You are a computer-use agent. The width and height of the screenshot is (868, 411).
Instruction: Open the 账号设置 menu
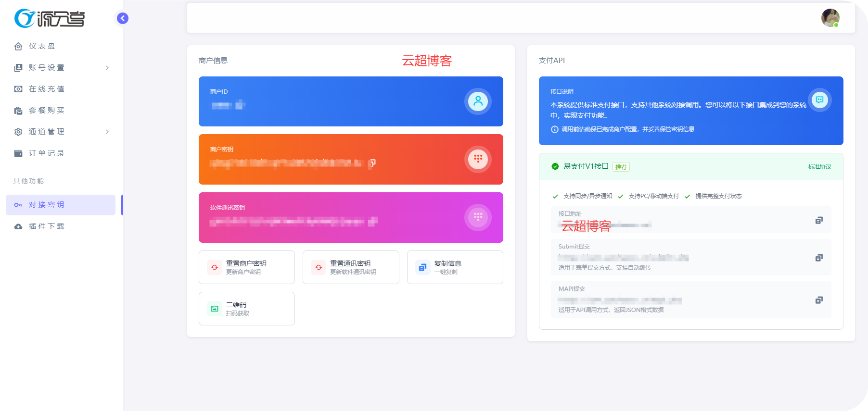pos(61,68)
